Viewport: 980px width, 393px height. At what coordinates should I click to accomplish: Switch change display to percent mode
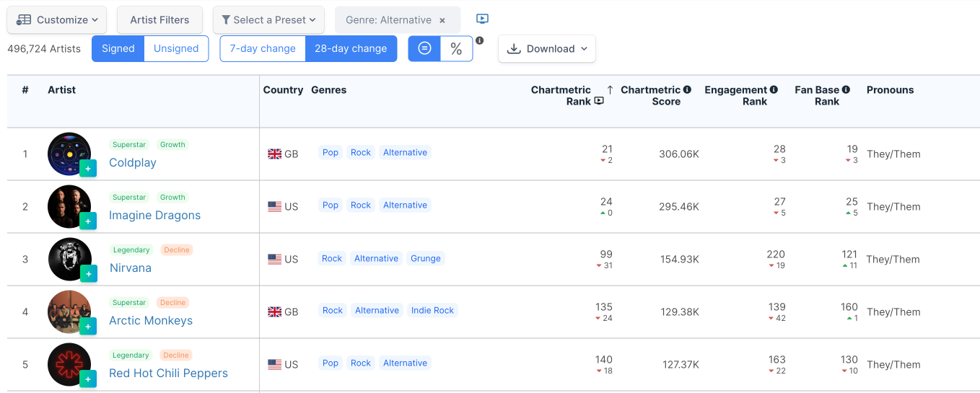pos(456,49)
